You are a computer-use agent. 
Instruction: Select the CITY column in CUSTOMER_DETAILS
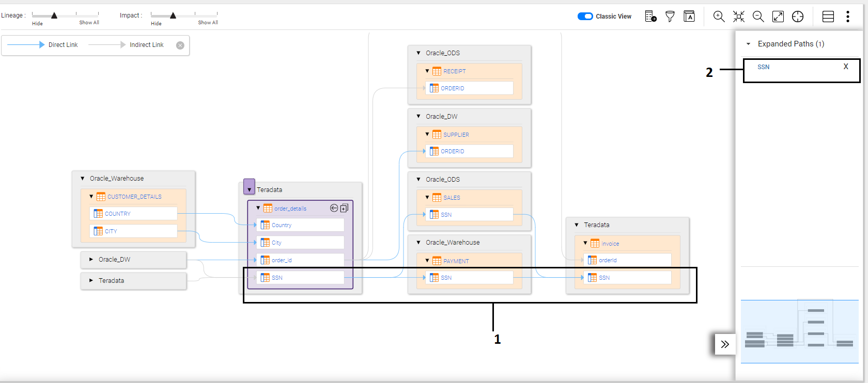[x=133, y=231]
